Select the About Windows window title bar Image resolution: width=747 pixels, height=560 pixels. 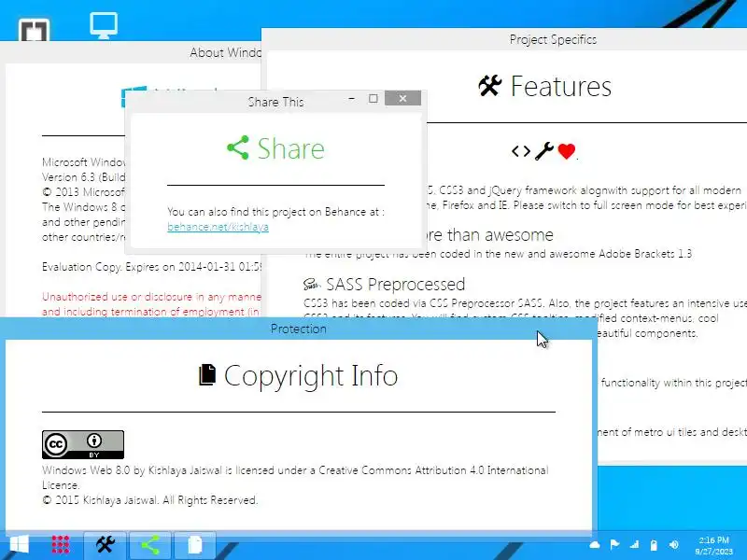131,52
